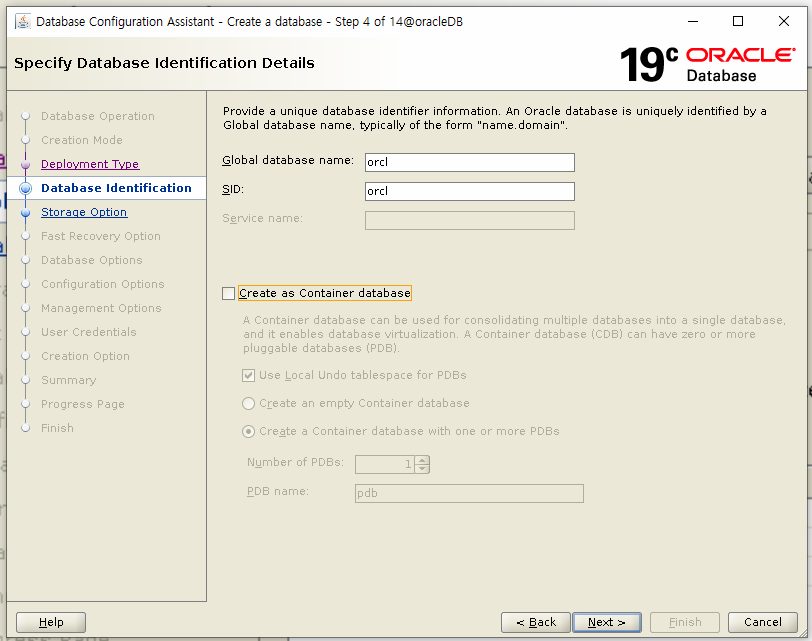The image size is (812, 641).
Task: Enable Create as Container database checkbox
Action: click(x=228, y=294)
